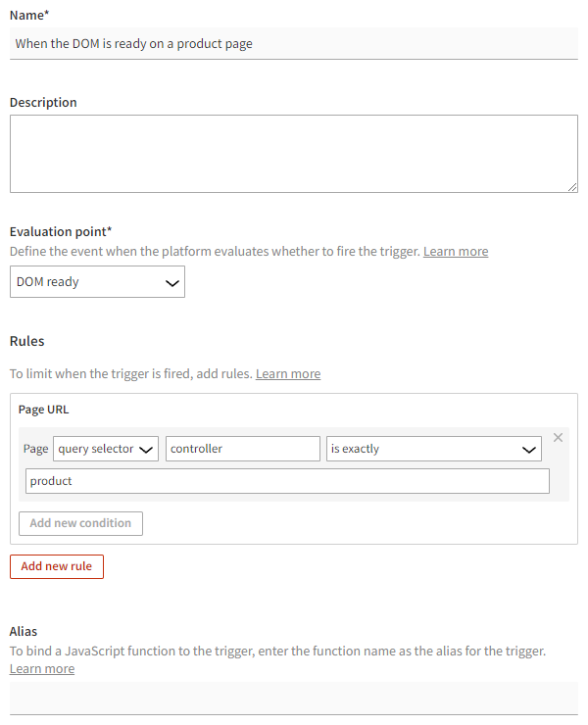
Task: Open Learn more link for Evaluation point
Action: (456, 252)
